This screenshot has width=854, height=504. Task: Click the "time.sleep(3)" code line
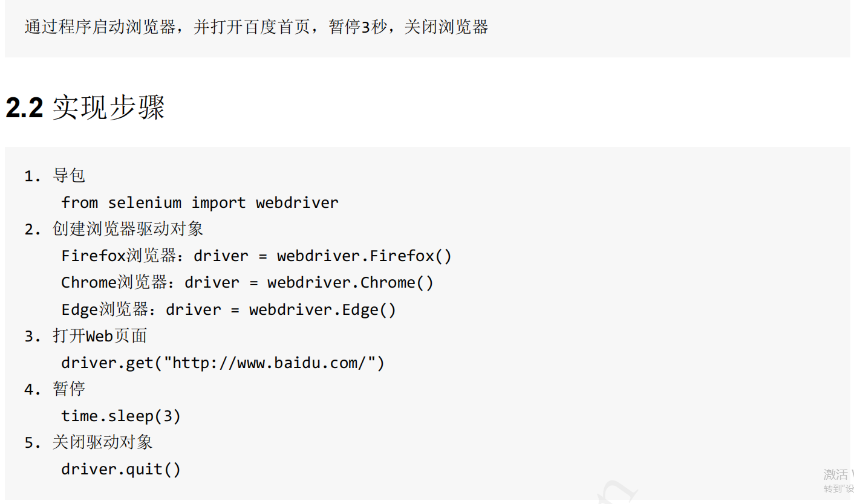(x=121, y=416)
